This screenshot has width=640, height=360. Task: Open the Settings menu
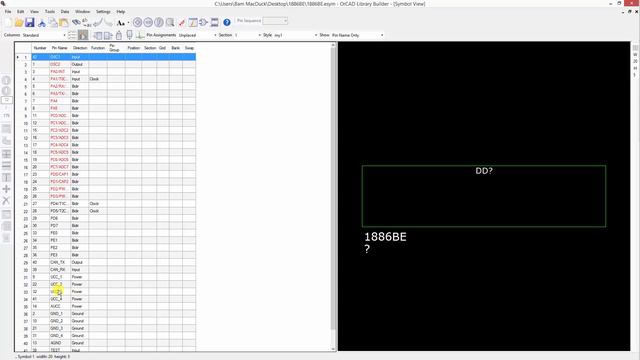pyautogui.click(x=103, y=11)
